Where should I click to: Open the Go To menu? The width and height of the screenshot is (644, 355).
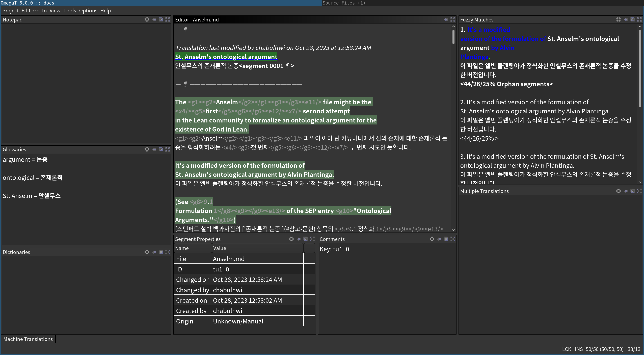pos(40,11)
